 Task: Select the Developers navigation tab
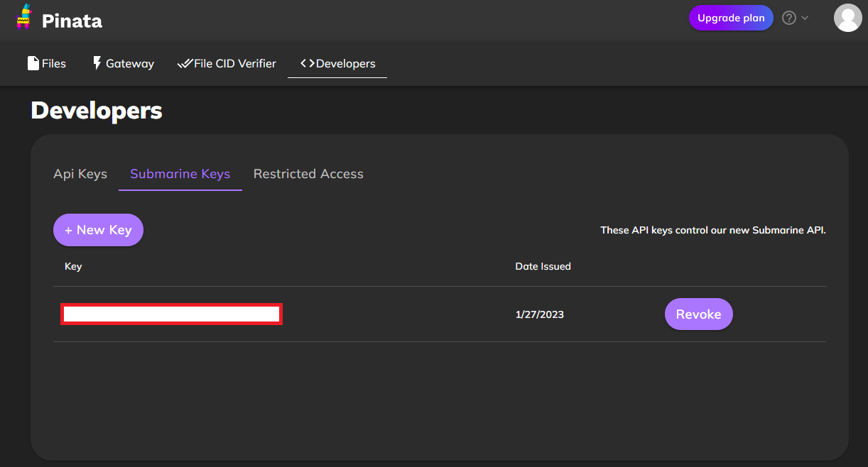(x=337, y=63)
